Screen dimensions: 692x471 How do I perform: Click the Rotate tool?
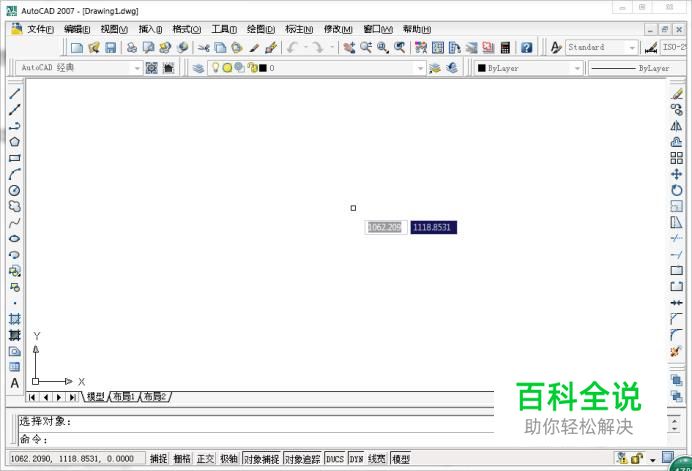676,190
